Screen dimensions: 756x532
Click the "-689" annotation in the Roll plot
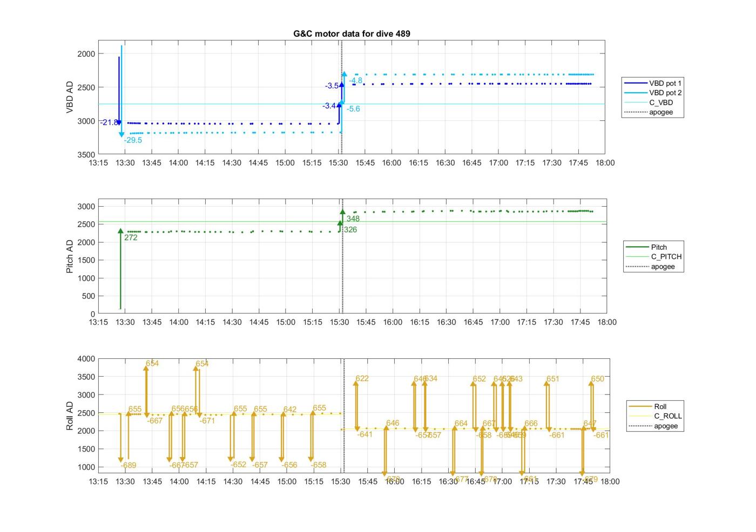coord(129,466)
